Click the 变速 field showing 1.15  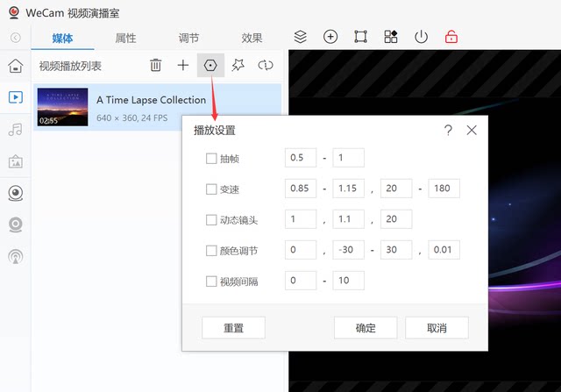point(349,189)
